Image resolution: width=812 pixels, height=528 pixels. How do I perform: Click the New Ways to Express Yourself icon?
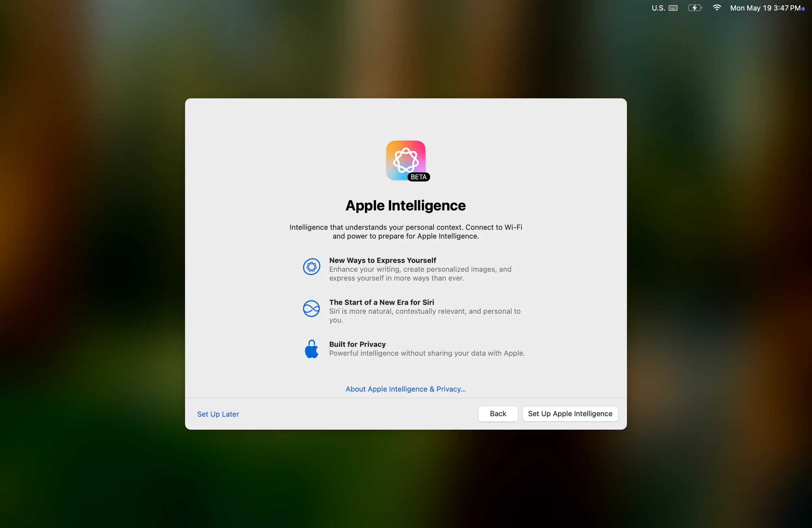(312, 267)
